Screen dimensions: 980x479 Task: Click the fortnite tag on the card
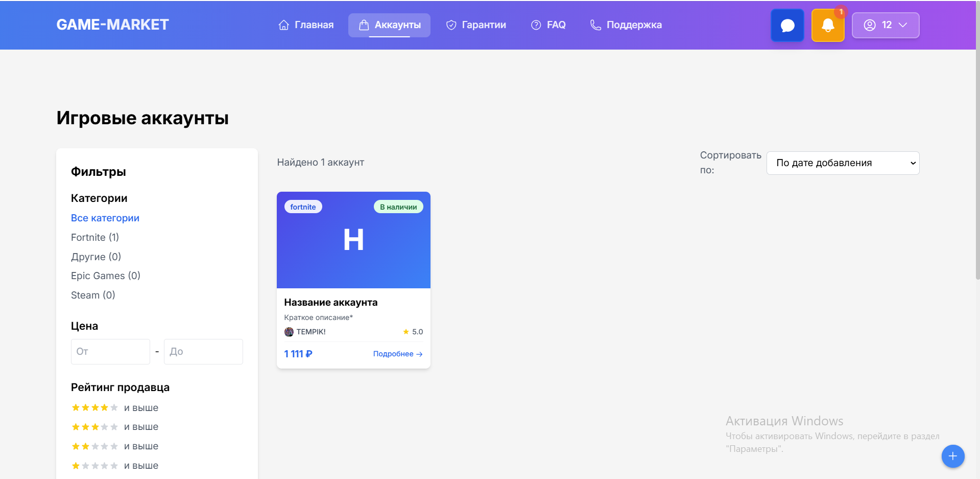pos(303,207)
